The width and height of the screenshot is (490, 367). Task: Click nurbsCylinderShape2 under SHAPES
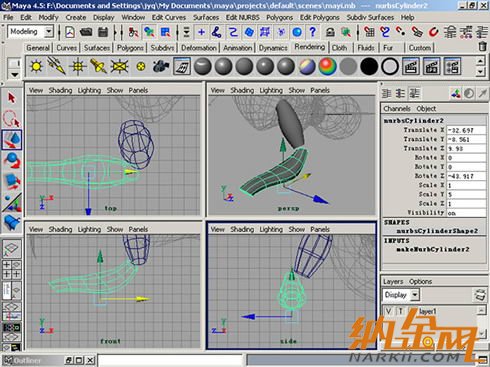(x=437, y=231)
